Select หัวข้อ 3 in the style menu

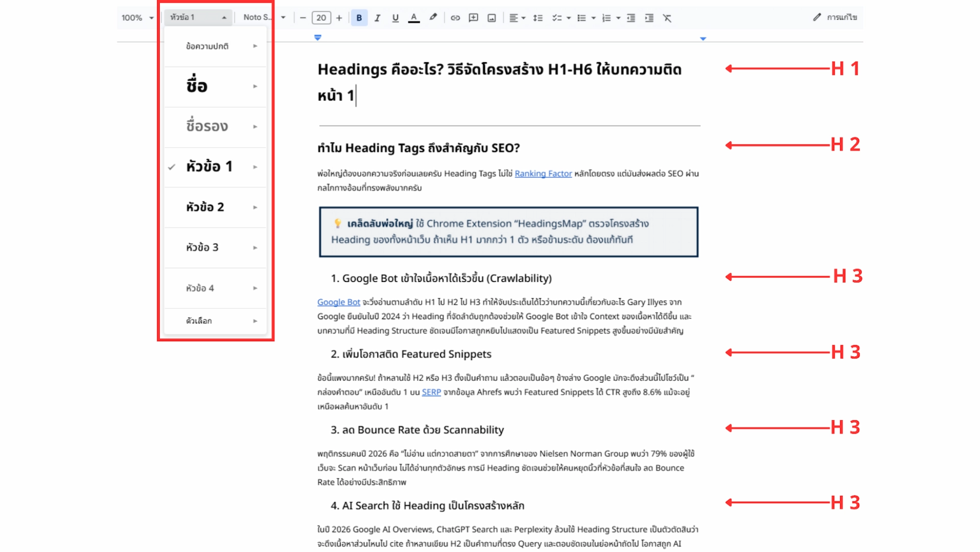[215, 248]
